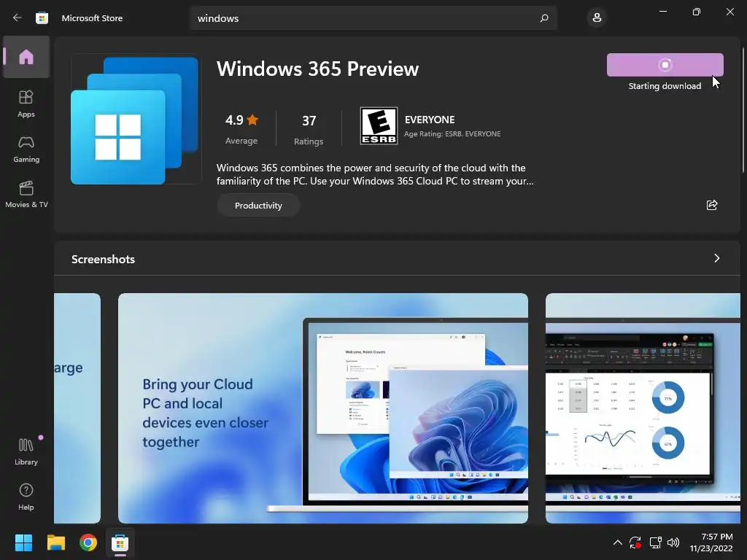747x560 pixels.
Task: Click the app description text
Action: coord(375,174)
